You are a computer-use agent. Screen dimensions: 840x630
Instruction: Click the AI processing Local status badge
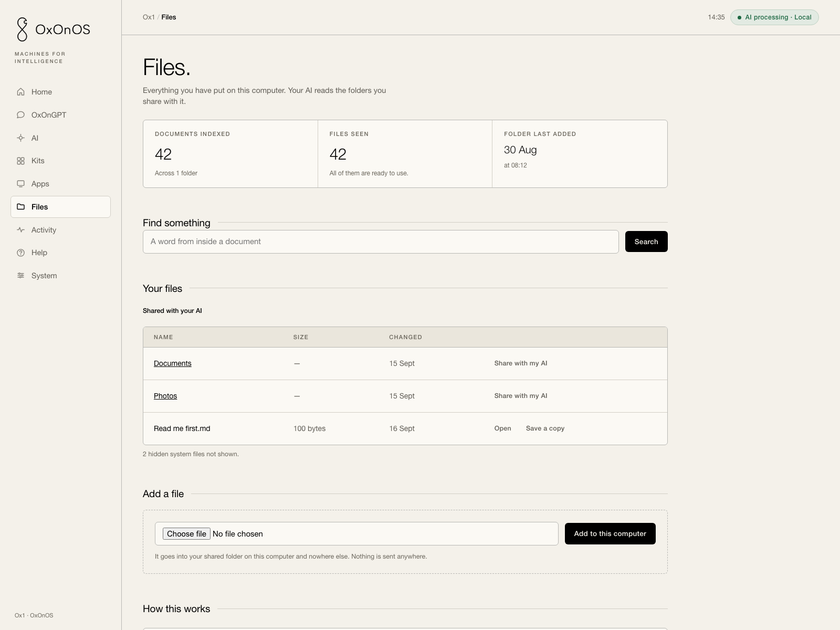(x=774, y=17)
